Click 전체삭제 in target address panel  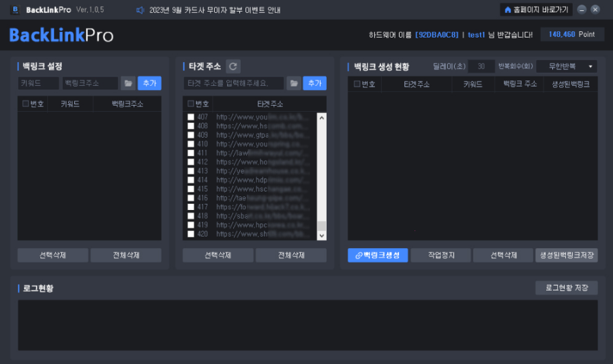291,256
